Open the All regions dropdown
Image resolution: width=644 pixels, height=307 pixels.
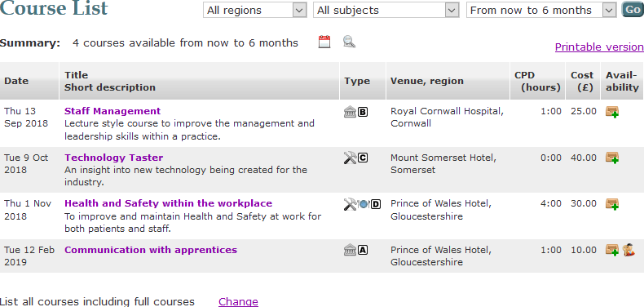(254, 11)
